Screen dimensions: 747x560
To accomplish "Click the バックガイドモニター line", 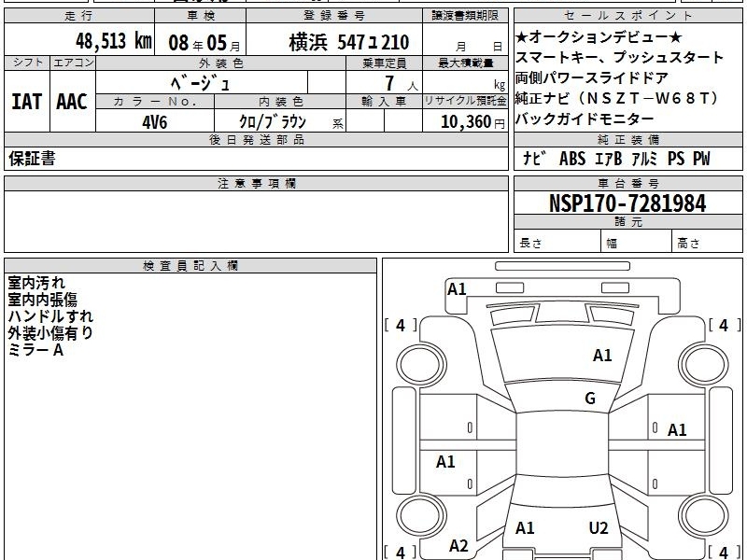I will (x=585, y=119).
